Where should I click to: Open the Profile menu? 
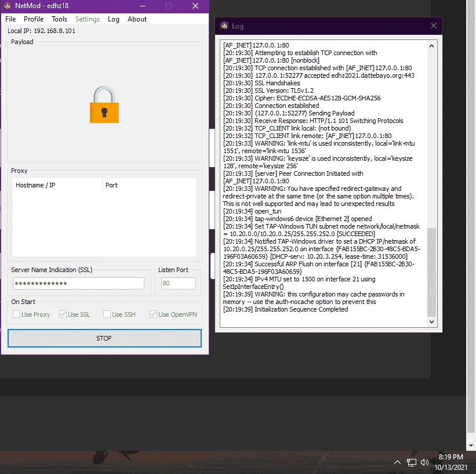pos(34,19)
